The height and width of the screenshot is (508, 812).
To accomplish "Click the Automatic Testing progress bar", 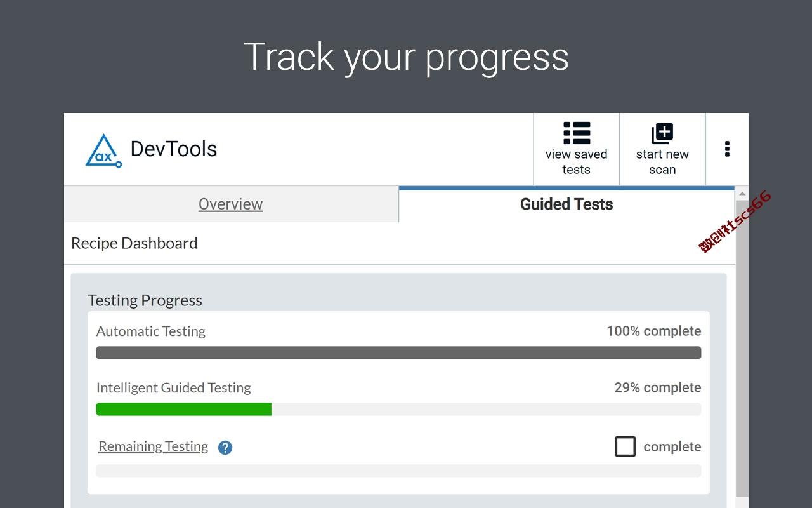I will [398, 352].
